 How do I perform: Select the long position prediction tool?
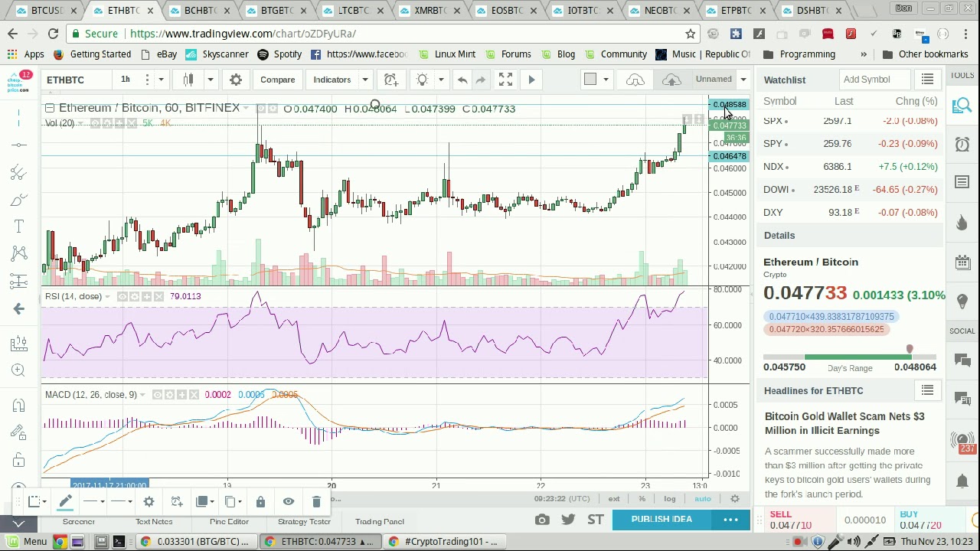click(19, 281)
